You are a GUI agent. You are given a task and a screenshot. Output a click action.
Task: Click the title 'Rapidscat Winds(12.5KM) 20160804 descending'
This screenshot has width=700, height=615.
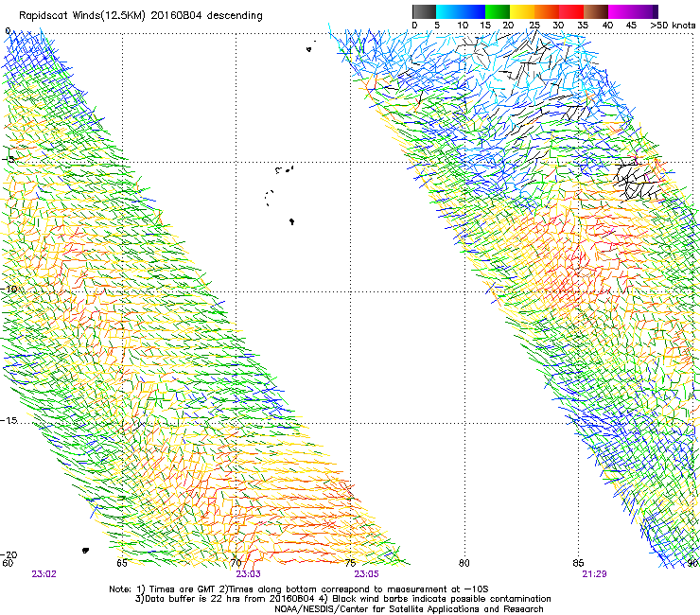pyautogui.click(x=141, y=16)
